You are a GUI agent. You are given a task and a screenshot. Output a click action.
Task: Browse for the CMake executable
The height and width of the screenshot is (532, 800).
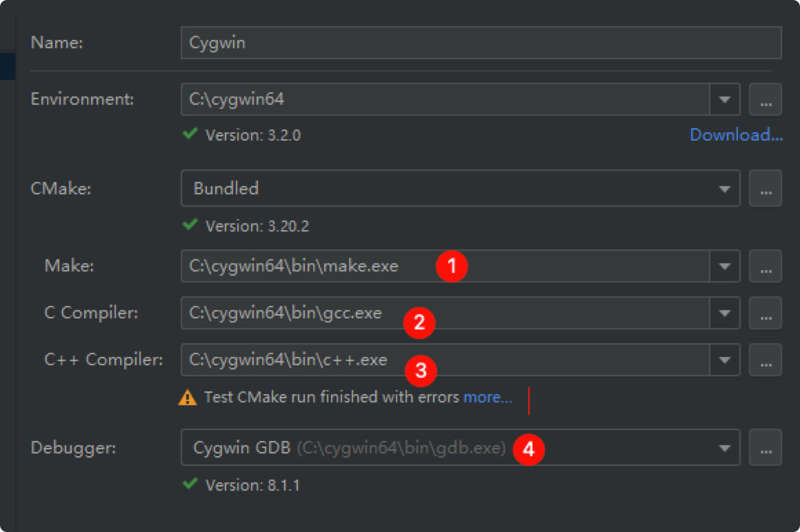[765, 189]
